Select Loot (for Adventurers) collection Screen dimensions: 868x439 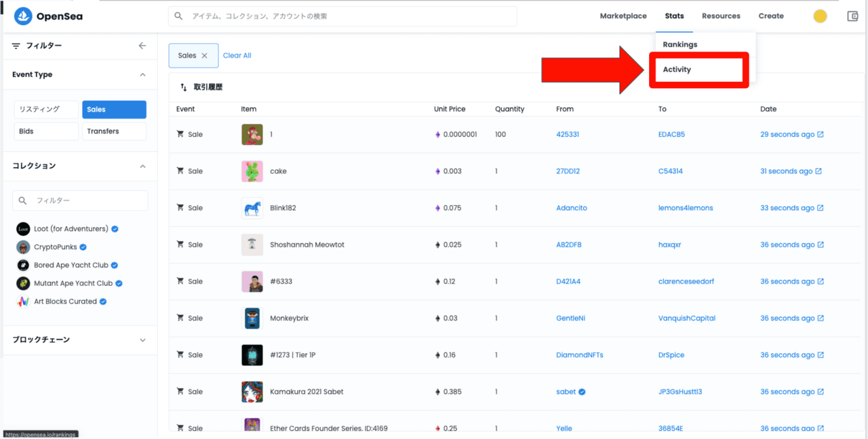pos(71,229)
